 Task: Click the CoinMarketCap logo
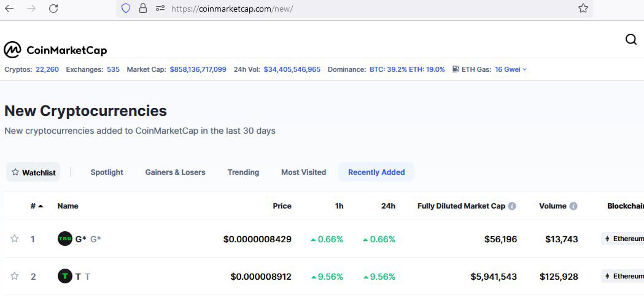click(x=55, y=50)
